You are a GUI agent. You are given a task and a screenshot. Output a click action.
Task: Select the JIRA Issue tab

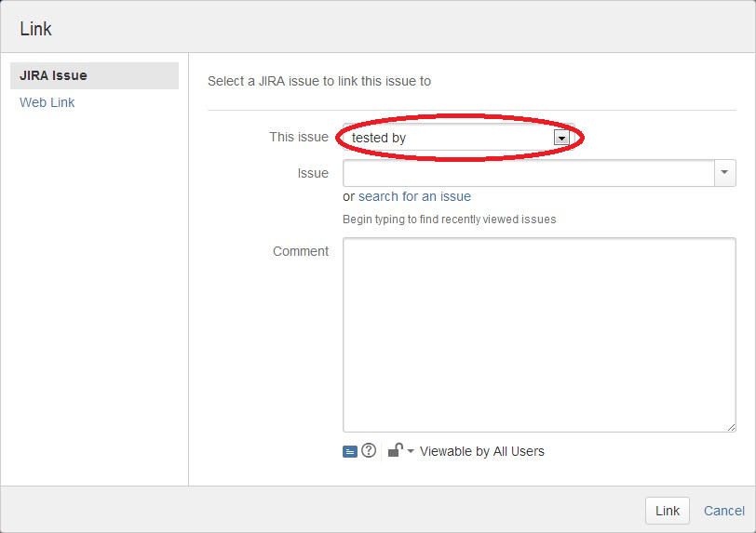95,75
